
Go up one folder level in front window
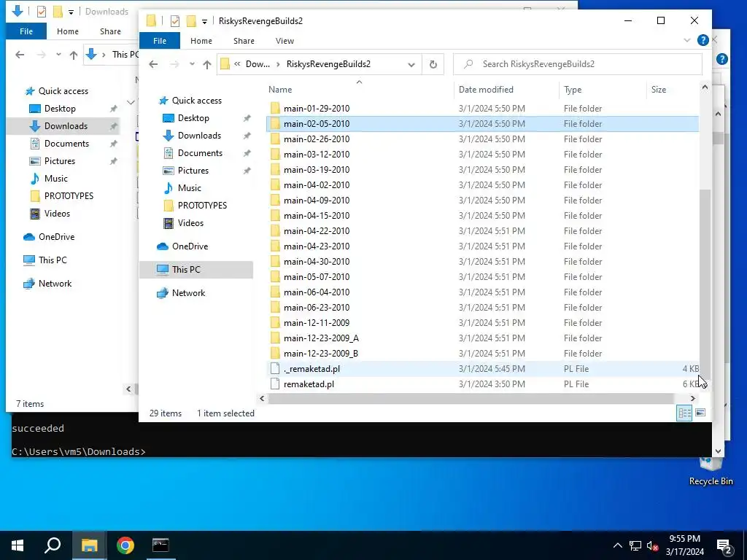(206, 64)
